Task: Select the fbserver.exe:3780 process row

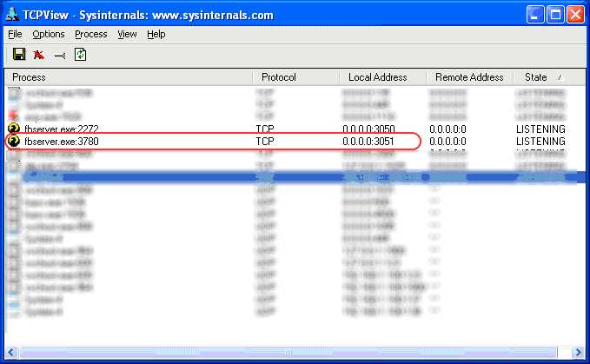Action: click(295, 142)
